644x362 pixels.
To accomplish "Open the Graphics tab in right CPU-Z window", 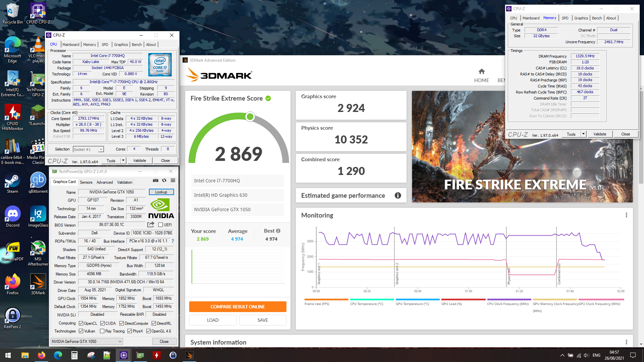I will (x=581, y=18).
